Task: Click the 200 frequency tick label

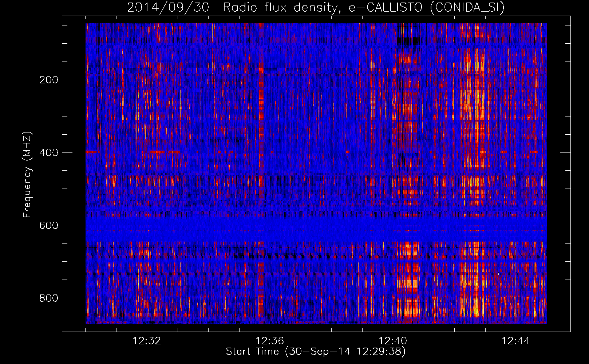Action: click(49, 80)
